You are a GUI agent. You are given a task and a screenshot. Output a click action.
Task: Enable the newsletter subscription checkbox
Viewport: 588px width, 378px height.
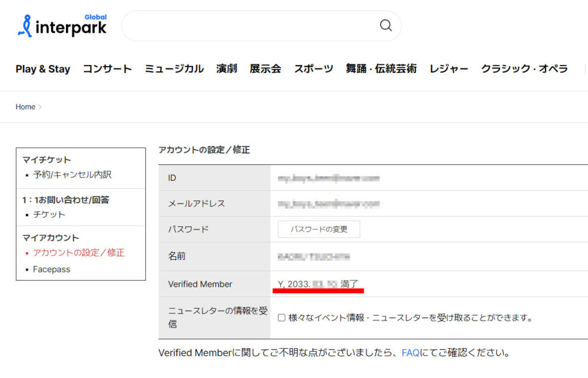pos(281,318)
